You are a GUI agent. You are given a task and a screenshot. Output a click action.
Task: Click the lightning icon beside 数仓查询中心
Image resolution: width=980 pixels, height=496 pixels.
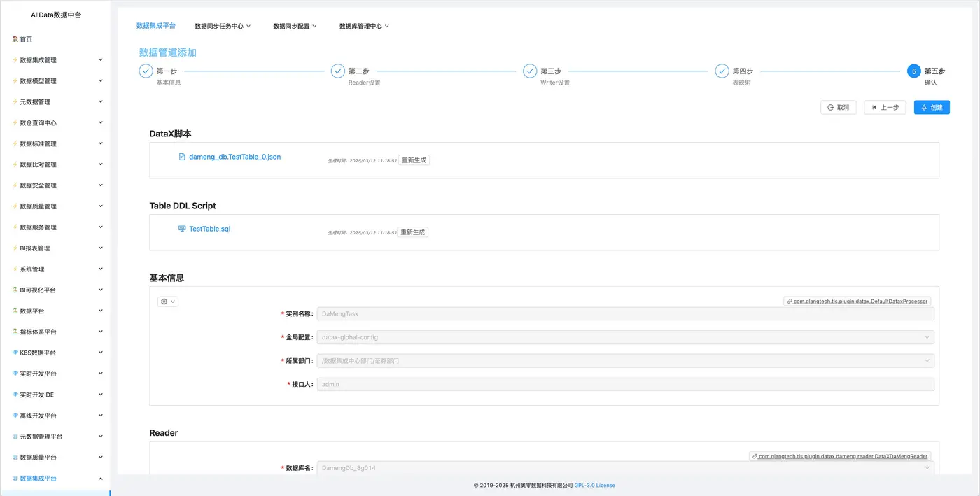point(15,123)
